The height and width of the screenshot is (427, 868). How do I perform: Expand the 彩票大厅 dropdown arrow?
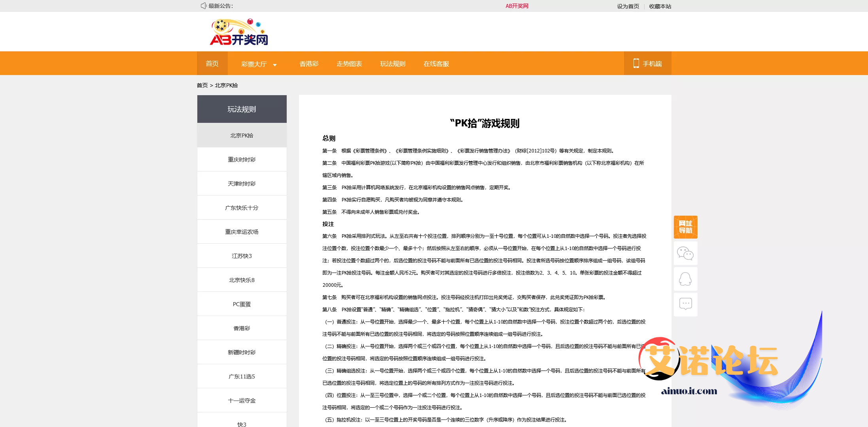(275, 65)
